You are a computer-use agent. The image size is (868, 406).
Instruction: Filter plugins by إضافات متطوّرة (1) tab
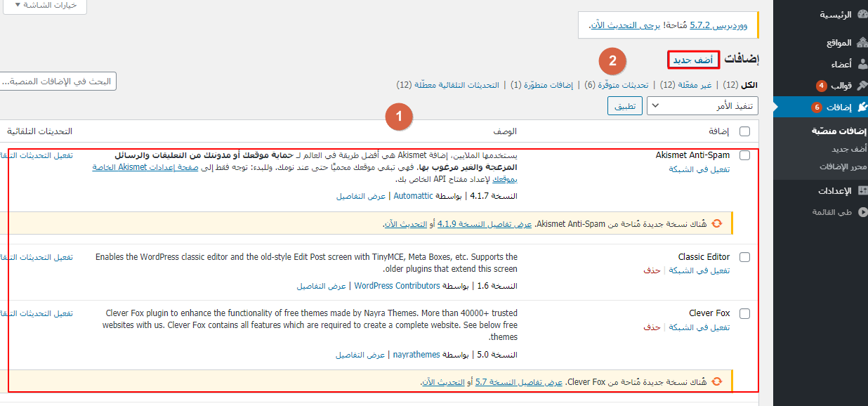[x=543, y=85]
